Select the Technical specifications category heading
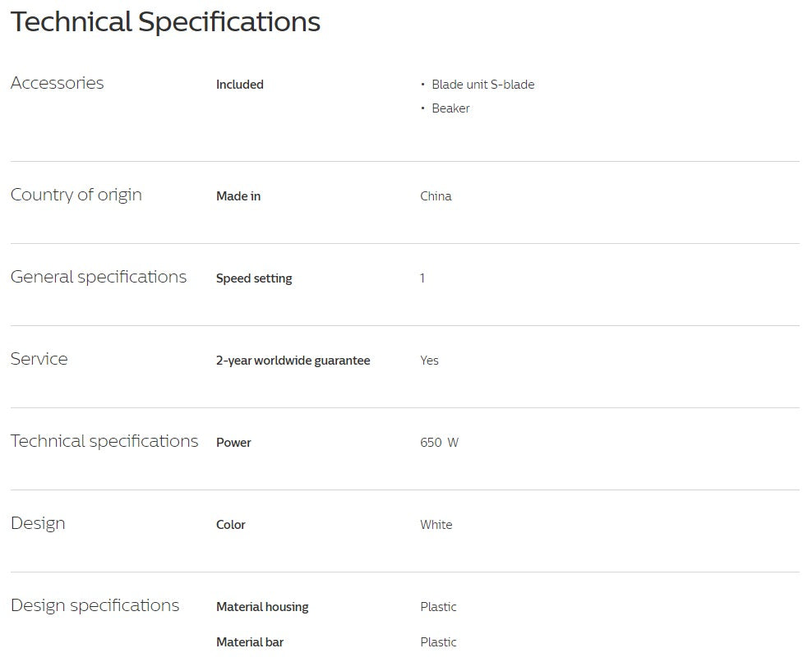This screenshot has width=812, height=662. 104,441
